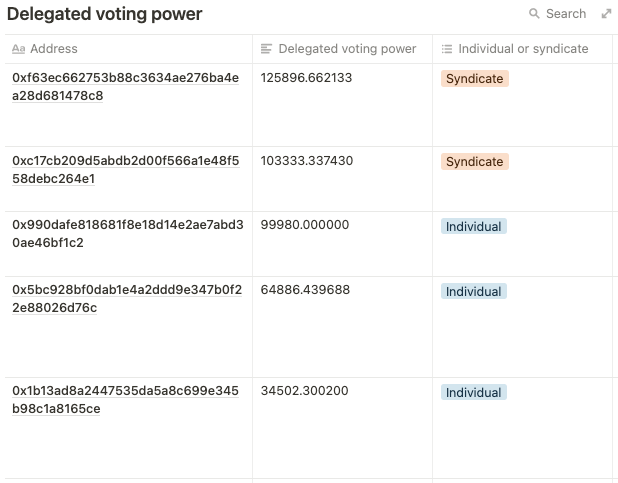This screenshot has width=618, height=483.
Task: Open the Search field
Action: tap(566, 14)
